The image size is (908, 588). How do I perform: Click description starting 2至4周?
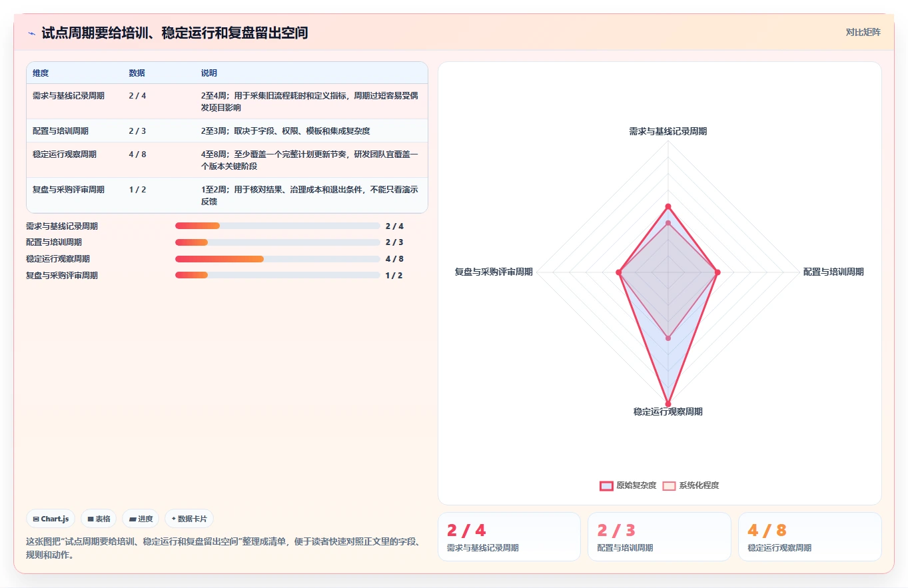click(x=310, y=101)
